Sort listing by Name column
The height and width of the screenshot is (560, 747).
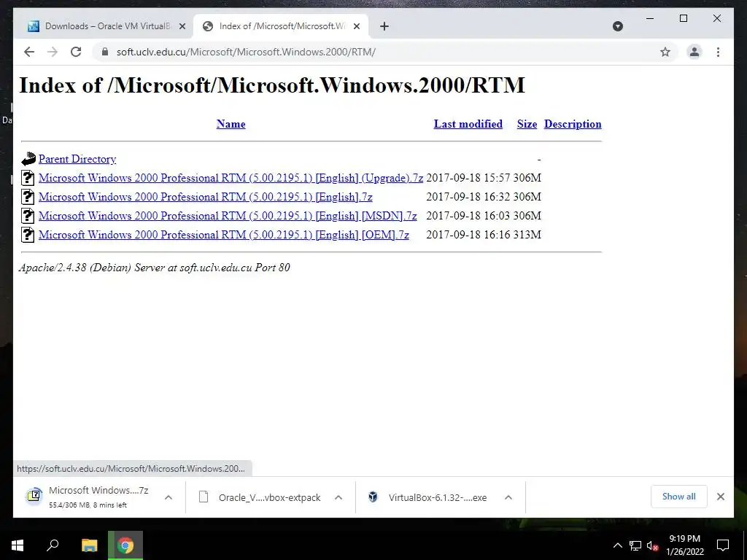tap(231, 124)
